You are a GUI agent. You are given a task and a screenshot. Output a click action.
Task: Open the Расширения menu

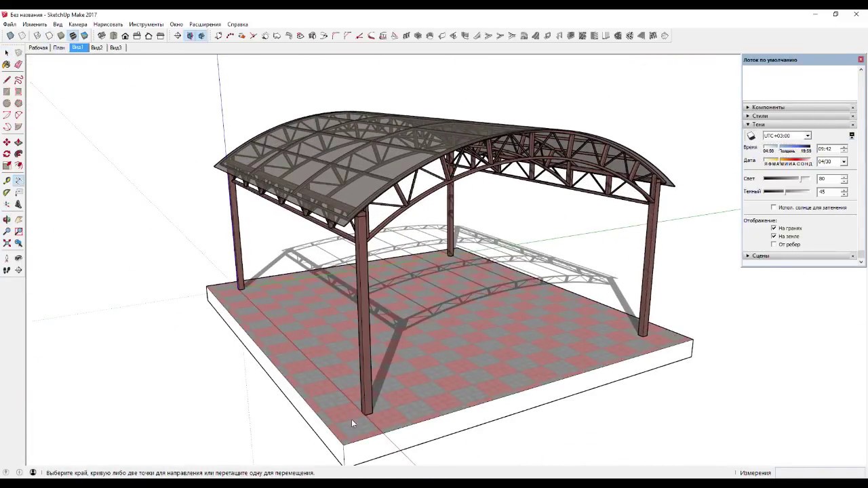click(205, 24)
